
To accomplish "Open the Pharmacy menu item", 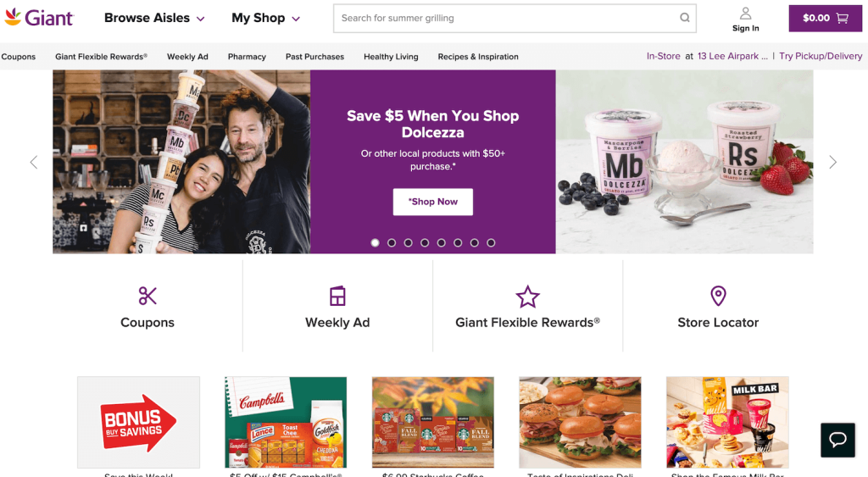I will click(247, 57).
